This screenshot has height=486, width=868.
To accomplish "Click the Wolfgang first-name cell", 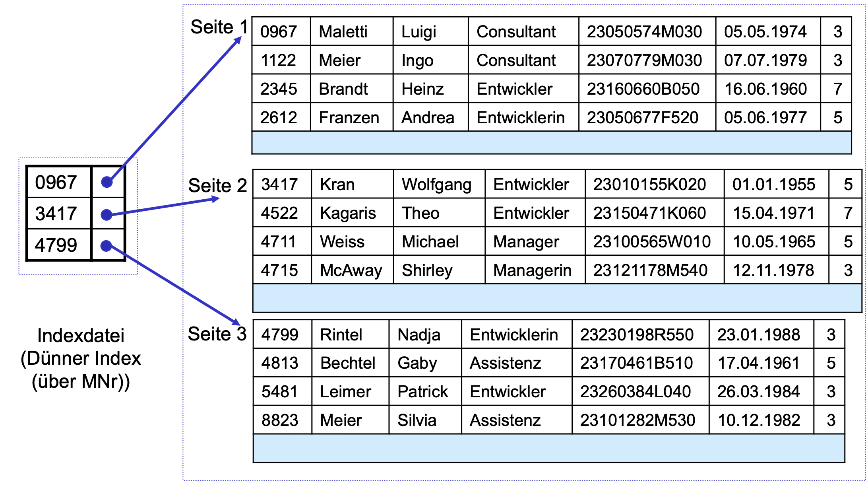I will coord(439,184).
